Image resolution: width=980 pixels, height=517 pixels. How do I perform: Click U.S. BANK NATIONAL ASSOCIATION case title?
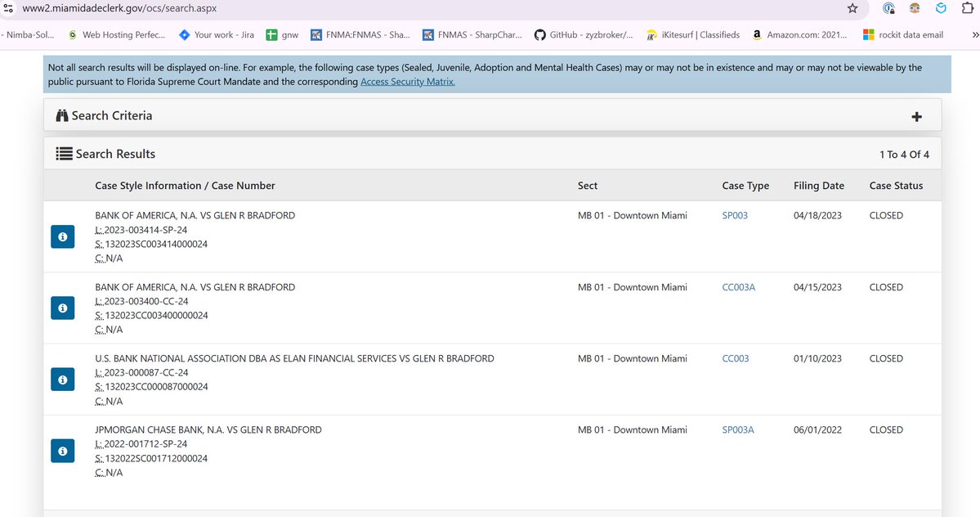[294, 359]
